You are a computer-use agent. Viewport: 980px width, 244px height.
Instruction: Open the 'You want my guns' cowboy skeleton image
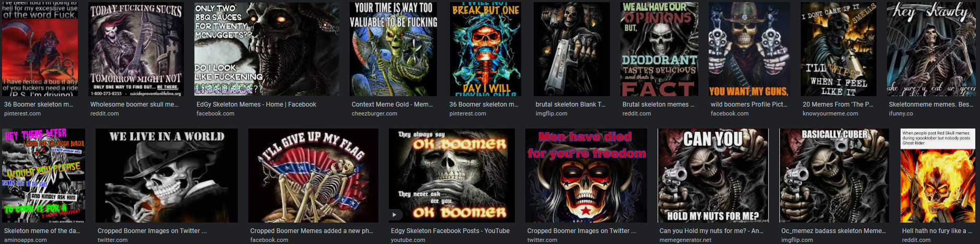pos(749,49)
